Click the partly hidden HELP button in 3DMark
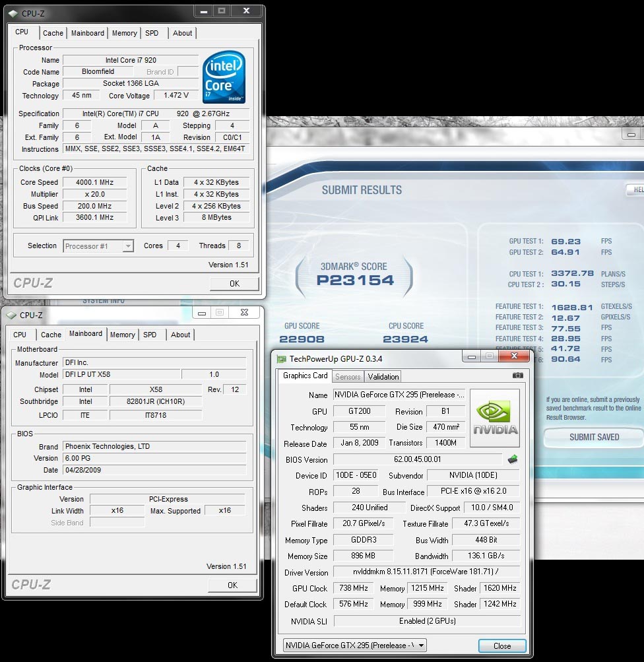The image size is (644, 662). click(635, 189)
